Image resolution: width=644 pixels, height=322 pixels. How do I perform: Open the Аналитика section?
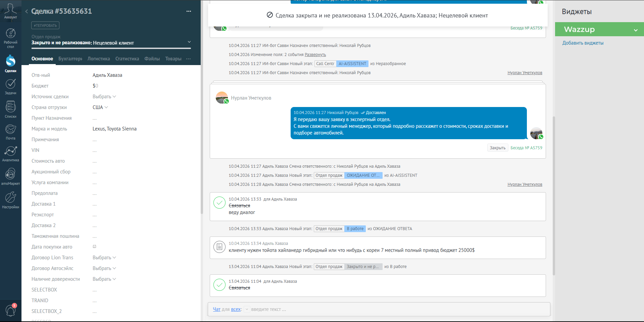[10, 154]
